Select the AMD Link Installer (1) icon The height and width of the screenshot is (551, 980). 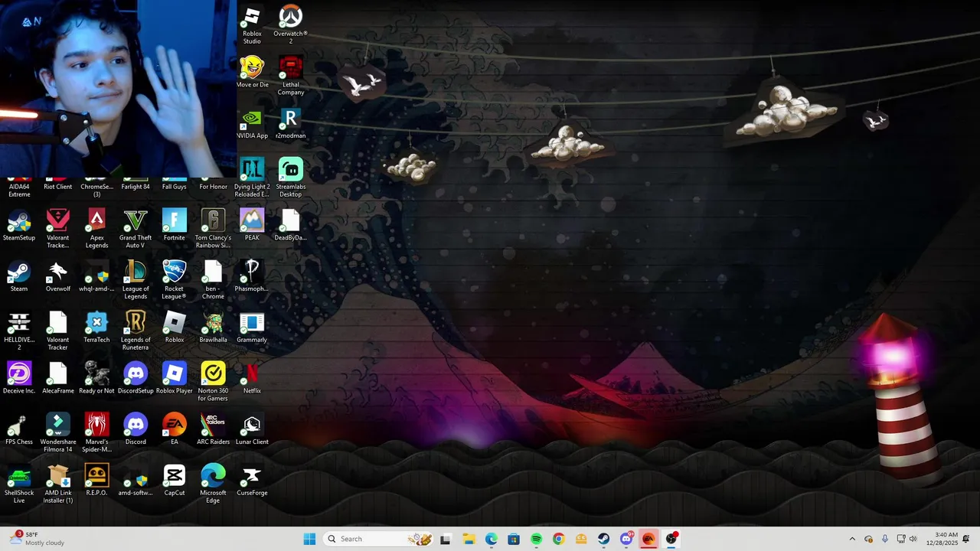tap(58, 484)
